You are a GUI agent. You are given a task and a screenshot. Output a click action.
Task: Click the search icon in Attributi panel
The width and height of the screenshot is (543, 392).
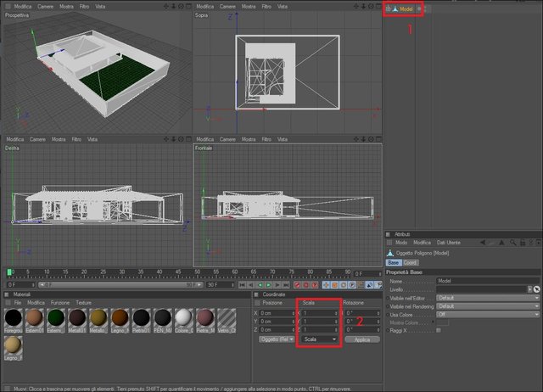(512, 243)
